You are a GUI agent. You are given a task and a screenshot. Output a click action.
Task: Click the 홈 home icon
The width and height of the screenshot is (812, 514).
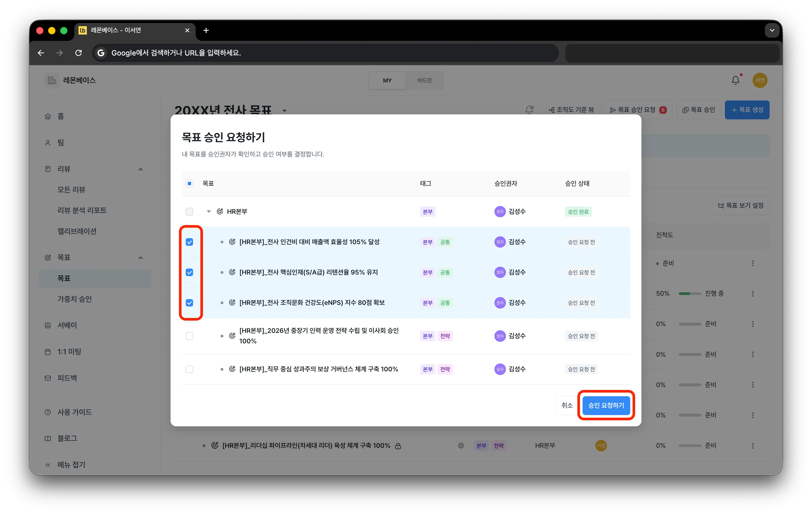click(x=48, y=116)
